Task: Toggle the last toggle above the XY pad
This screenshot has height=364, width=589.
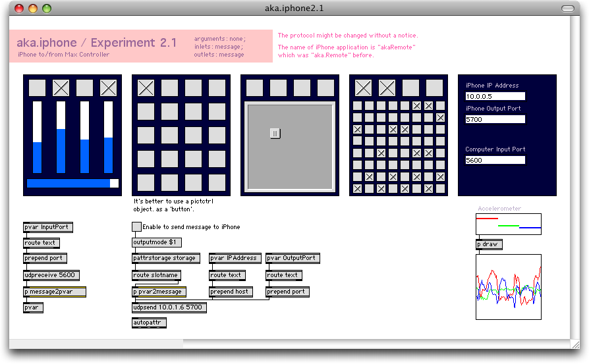Action: [325, 88]
